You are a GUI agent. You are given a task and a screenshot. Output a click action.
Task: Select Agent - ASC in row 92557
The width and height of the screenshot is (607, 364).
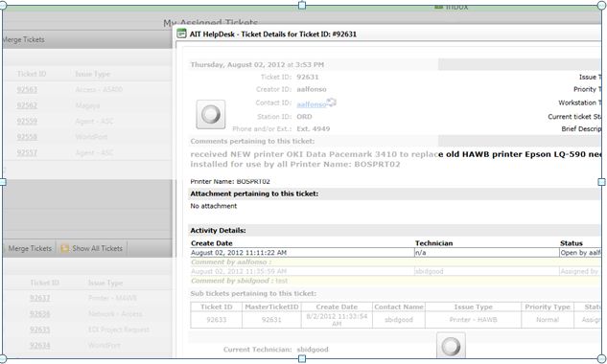point(94,153)
